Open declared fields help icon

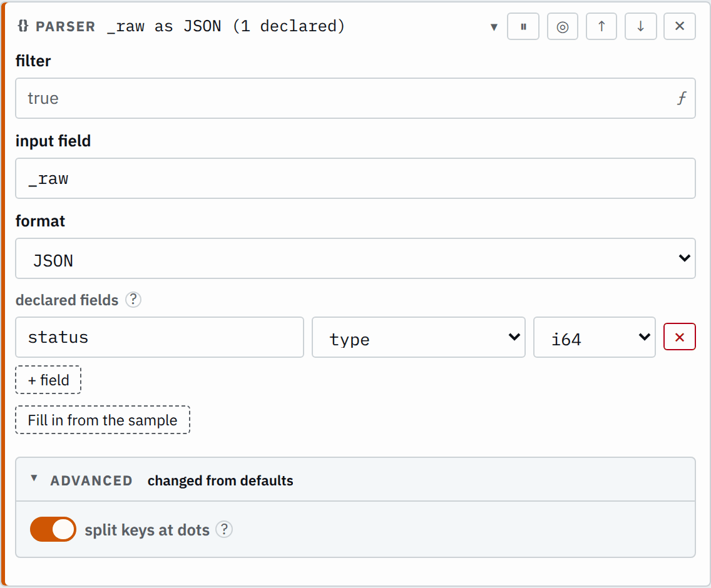(133, 300)
